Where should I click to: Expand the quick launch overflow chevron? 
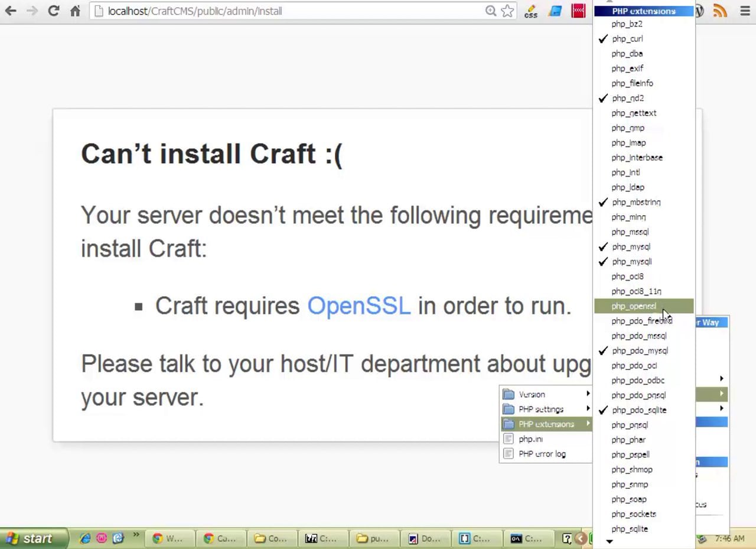[x=136, y=535]
